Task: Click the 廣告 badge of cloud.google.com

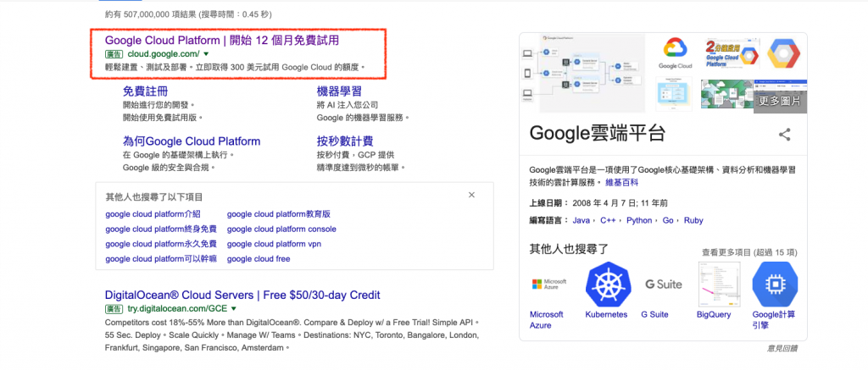Action: (114, 54)
